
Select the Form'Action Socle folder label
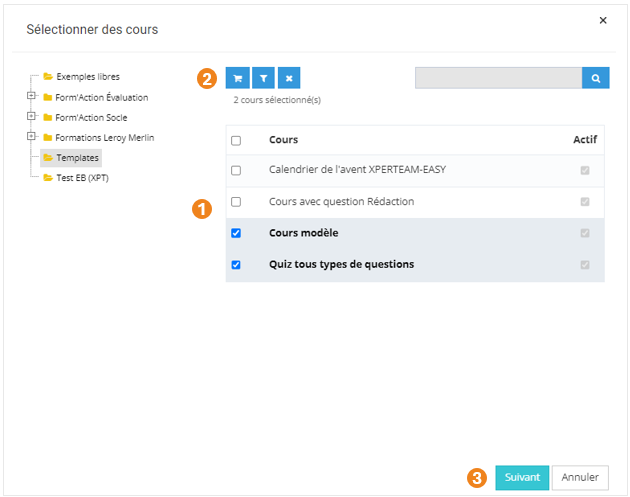point(91,117)
